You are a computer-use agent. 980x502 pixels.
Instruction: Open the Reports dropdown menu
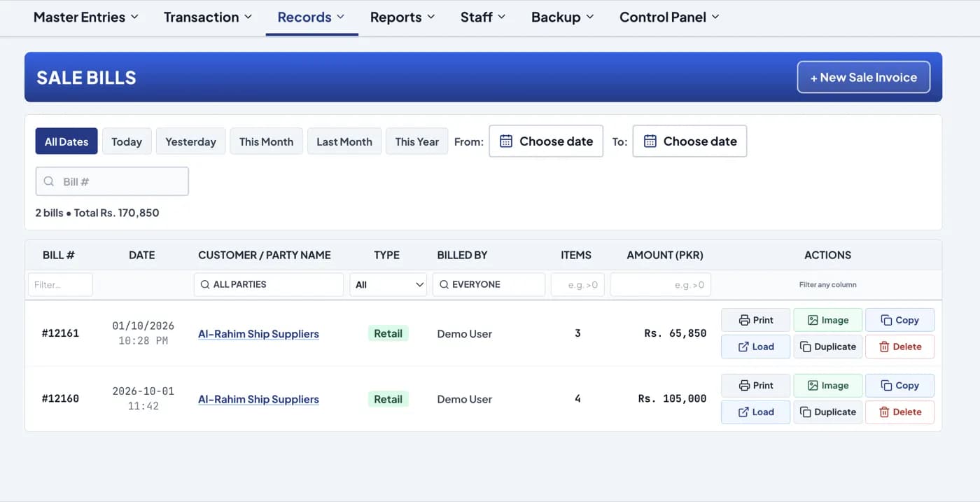(x=402, y=17)
